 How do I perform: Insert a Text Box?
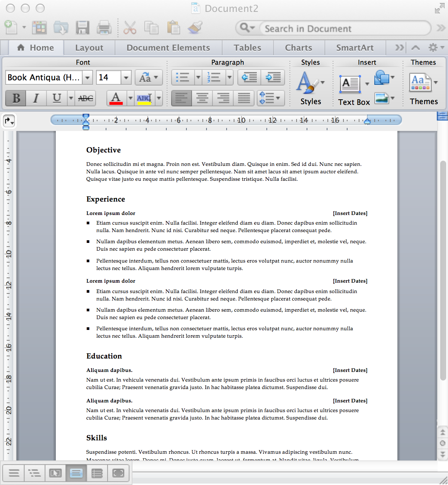350,84
